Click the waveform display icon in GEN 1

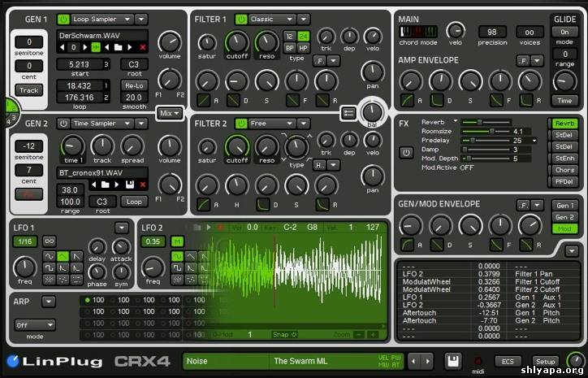96,48
